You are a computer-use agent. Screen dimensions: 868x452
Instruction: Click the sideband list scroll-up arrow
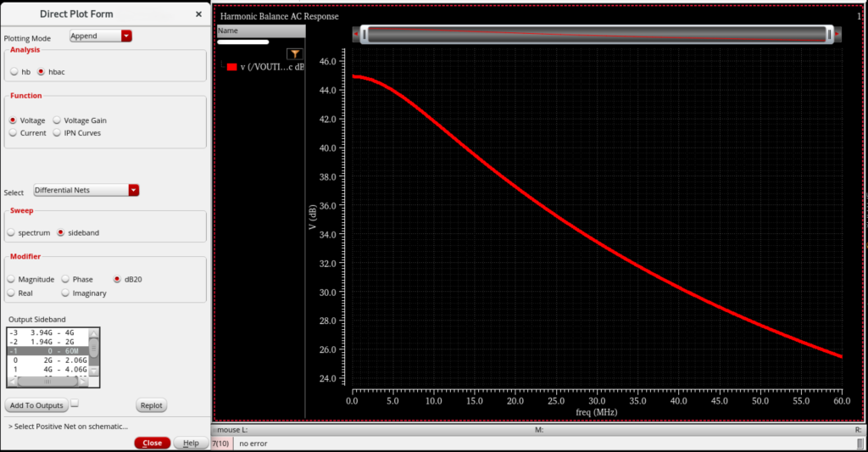[x=93, y=333]
